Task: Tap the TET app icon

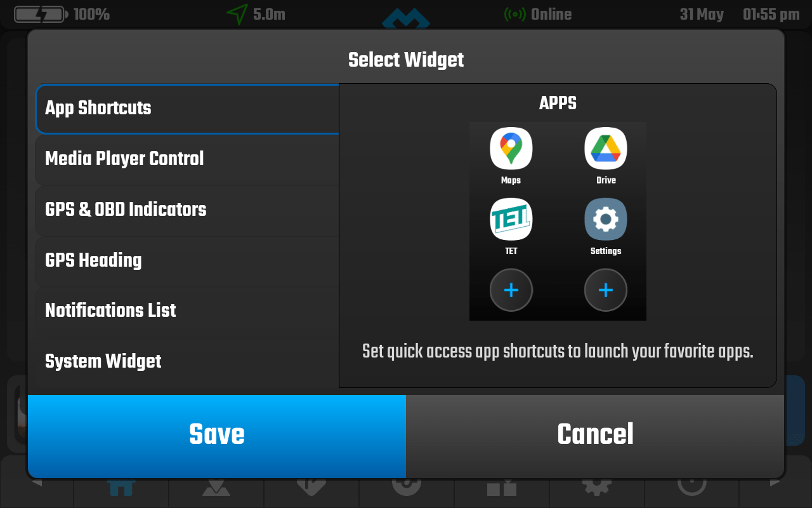Action: click(511, 220)
